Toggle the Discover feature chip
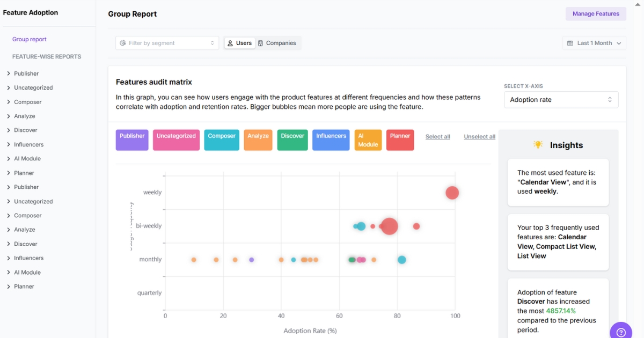 coord(292,139)
